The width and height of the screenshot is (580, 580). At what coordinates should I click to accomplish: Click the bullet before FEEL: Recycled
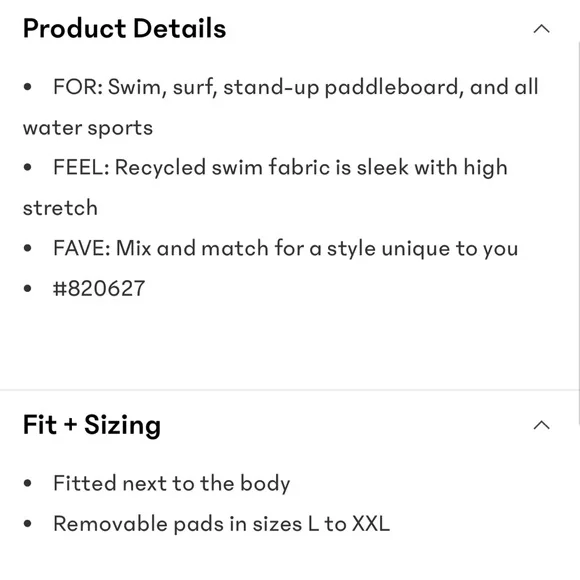27,167
